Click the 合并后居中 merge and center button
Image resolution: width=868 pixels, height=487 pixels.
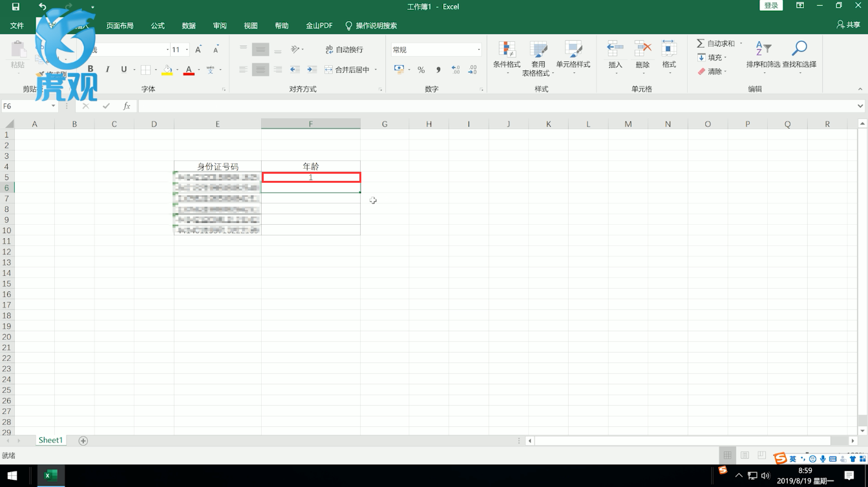pos(347,70)
